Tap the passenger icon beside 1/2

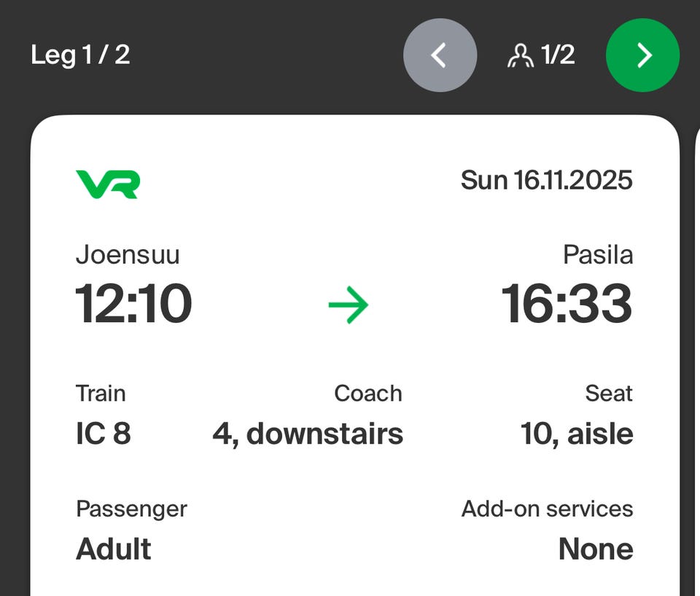[x=519, y=55]
